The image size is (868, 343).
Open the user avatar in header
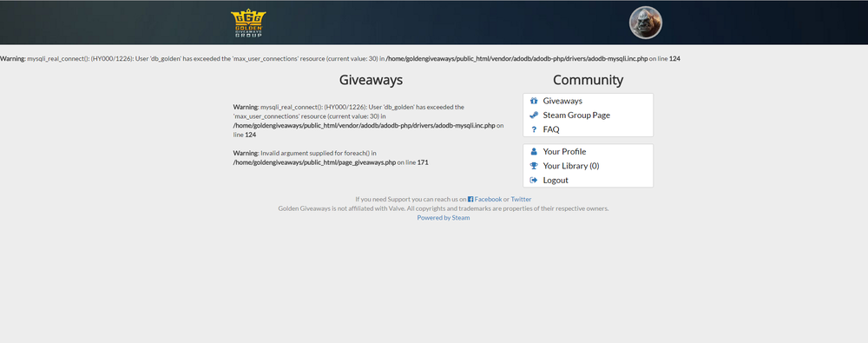646,23
